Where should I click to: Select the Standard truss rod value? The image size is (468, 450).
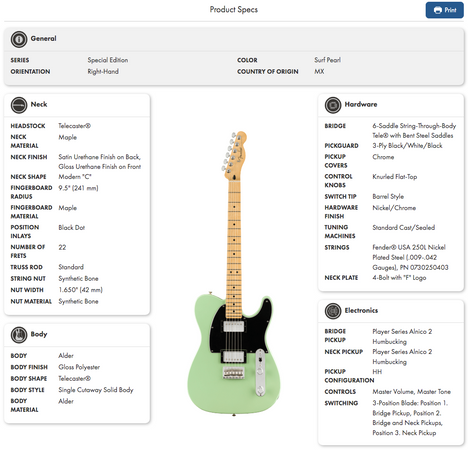coord(71,267)
